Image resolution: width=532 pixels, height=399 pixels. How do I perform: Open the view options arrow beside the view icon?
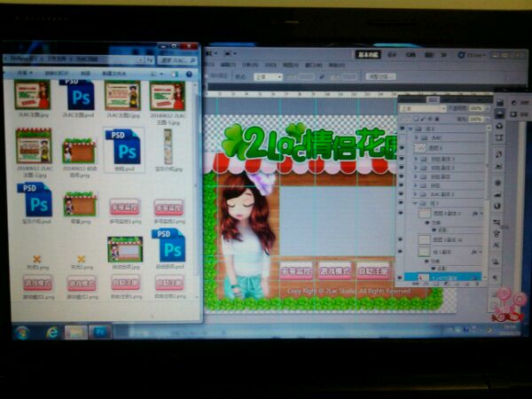click(161, 74)
